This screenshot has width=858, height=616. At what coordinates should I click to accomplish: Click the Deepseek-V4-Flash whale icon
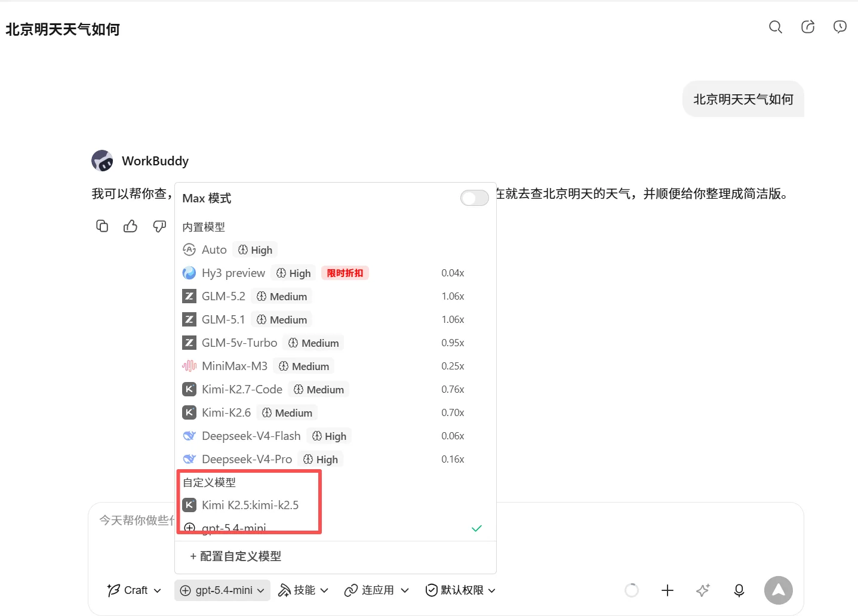[189, 436]
